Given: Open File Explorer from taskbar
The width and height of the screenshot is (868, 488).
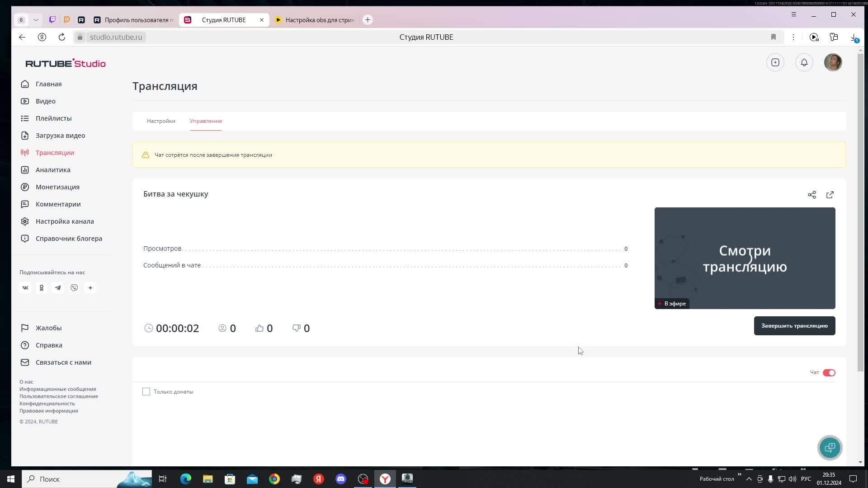Looking at the screenshot, I should (x=208, y=479).
